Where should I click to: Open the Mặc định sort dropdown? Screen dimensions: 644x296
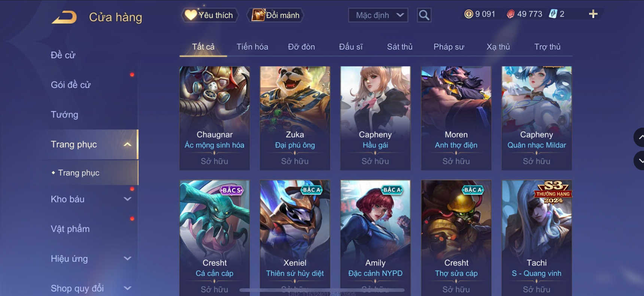click(378, 15)
